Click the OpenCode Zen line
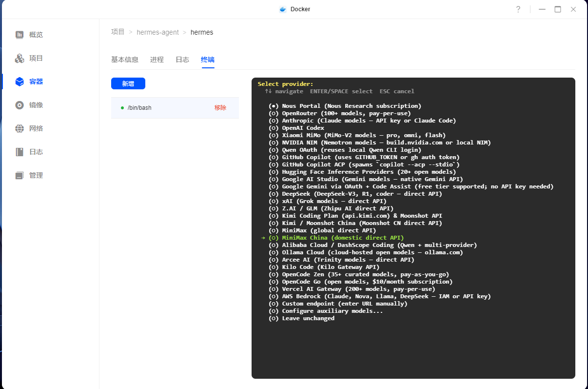This screenshot has width=588, height=389. click(x=359, y=274)
